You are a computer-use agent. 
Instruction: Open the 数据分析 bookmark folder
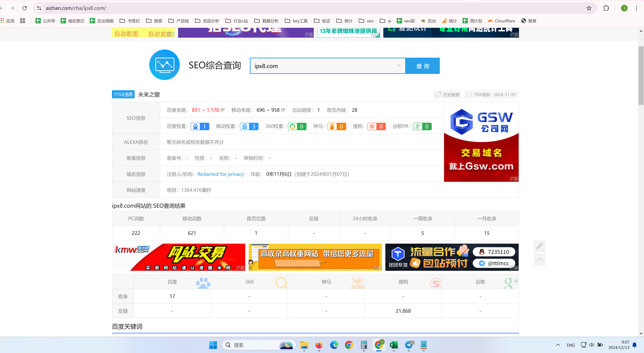[x=266, y=21]
